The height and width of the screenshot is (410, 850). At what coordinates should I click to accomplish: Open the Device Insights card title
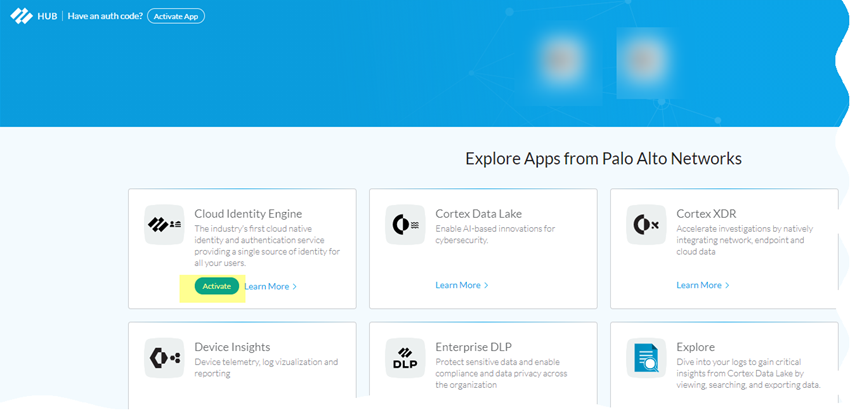(x=232, y=347)
